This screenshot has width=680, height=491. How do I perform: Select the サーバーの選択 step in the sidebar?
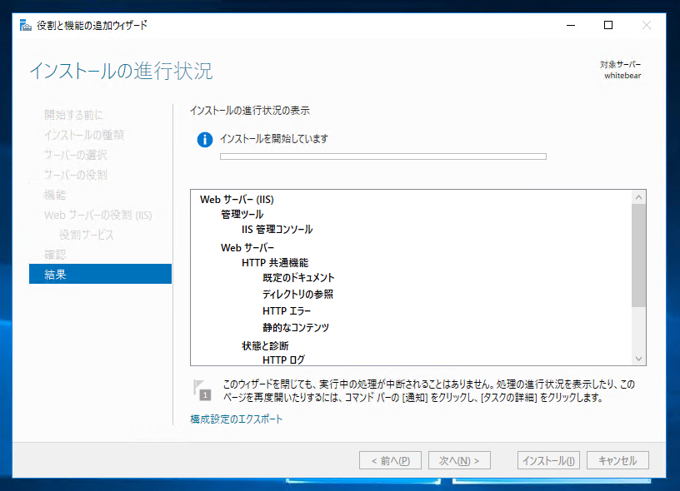75,155
